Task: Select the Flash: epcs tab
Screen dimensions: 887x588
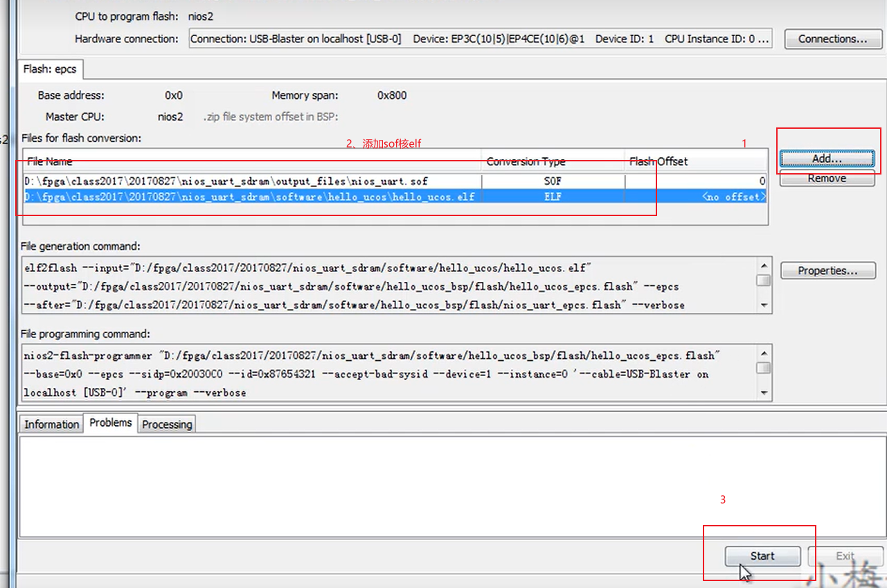Action: click(x=50, y=69)
